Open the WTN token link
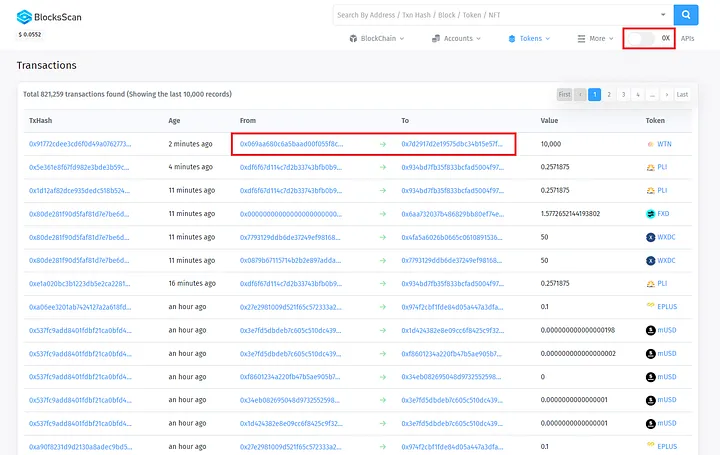Screen dimensions: 720x455 (664, 144)
